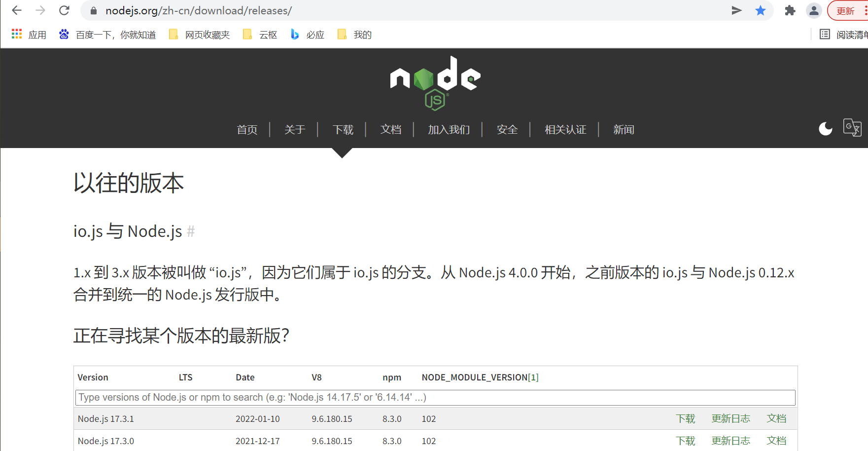Click the browser profile avatar icon
Screen dimensions: 868x451
[813, 10]
